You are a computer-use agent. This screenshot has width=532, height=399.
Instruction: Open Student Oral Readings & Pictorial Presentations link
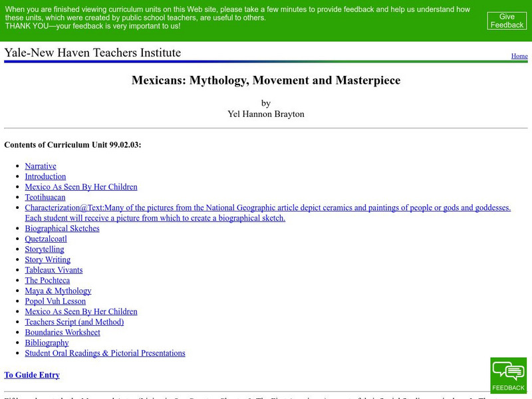105,353
